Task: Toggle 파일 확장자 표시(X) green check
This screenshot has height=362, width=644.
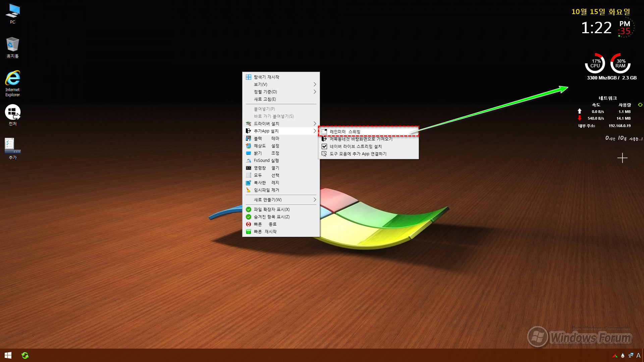Action: point(249,209)
